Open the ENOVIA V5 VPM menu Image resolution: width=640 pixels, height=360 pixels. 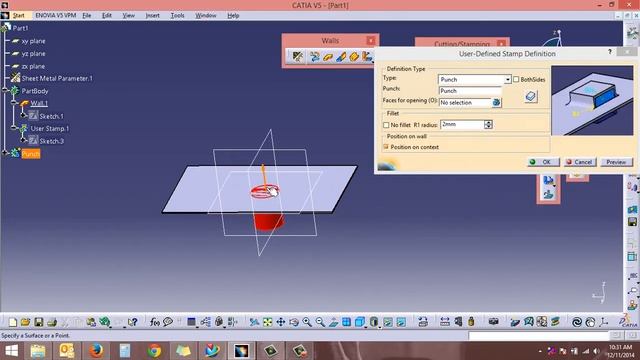coord(56,16)
